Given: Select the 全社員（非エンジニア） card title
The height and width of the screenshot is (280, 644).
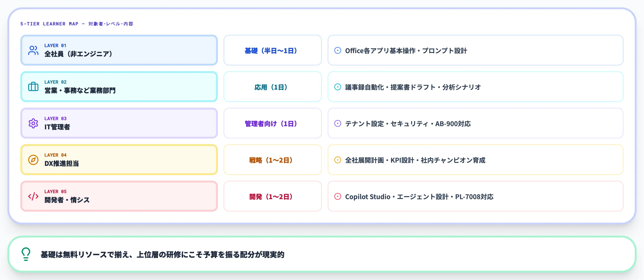Looking at the screenshot, I should pos(78,54).
